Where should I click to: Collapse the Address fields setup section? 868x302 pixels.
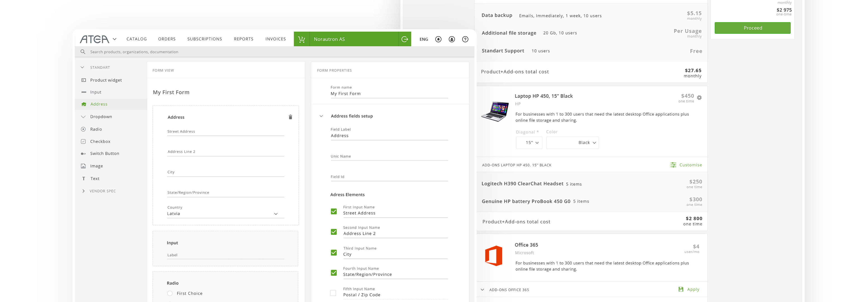click(321, 116)
